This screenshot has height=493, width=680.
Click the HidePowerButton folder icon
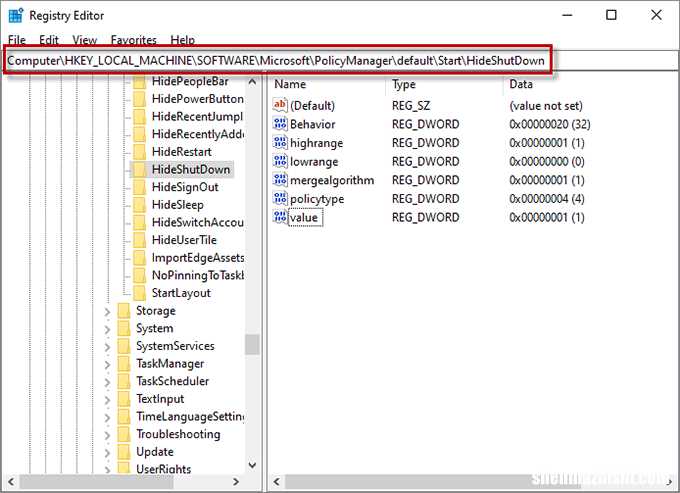coord(140,99)
